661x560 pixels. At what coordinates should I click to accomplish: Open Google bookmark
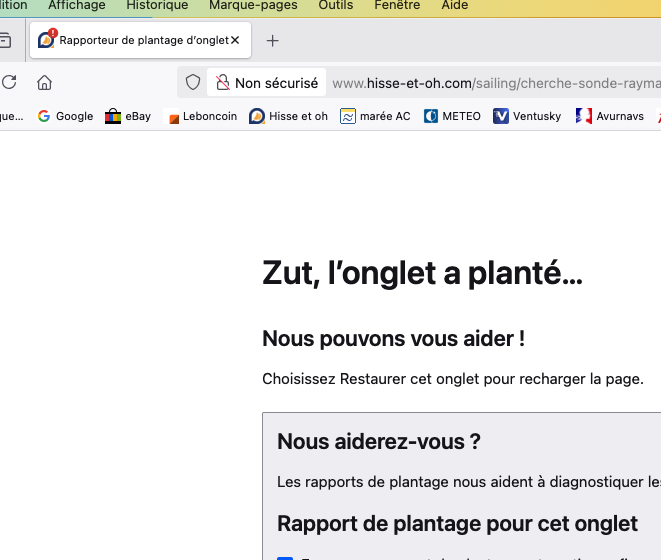[x=65, y=116]
